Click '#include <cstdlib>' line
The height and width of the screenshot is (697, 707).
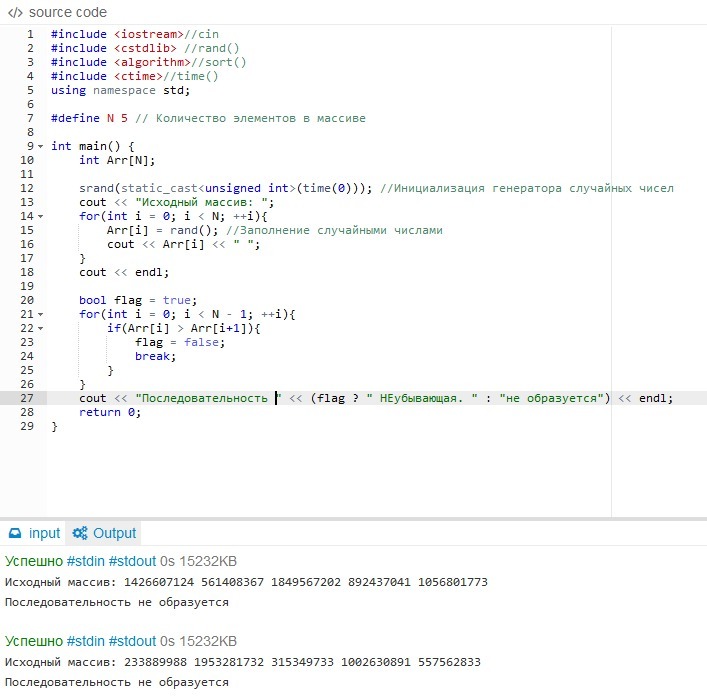114,48
